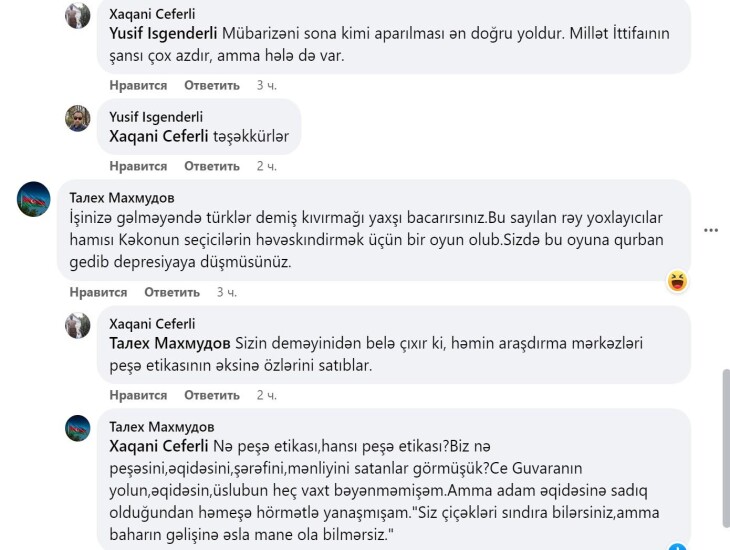Open the '3 ч.' timestamp on the top comment
730x550 pixels.
point(267,85)
